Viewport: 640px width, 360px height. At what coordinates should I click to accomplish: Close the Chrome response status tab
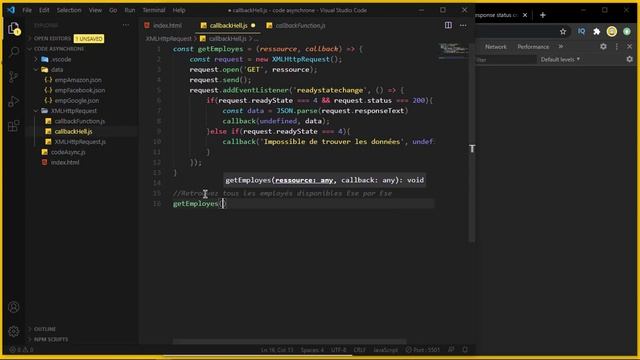[525, 15]
